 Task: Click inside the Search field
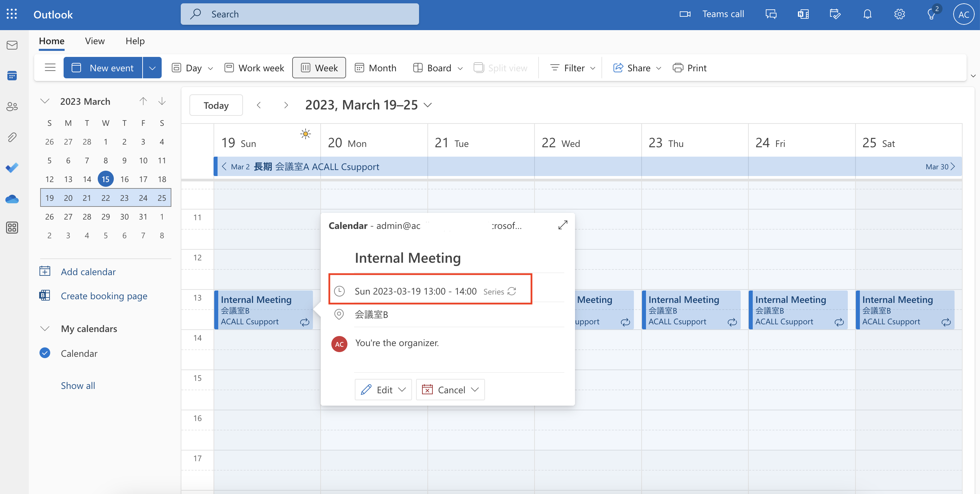(300, 14)
